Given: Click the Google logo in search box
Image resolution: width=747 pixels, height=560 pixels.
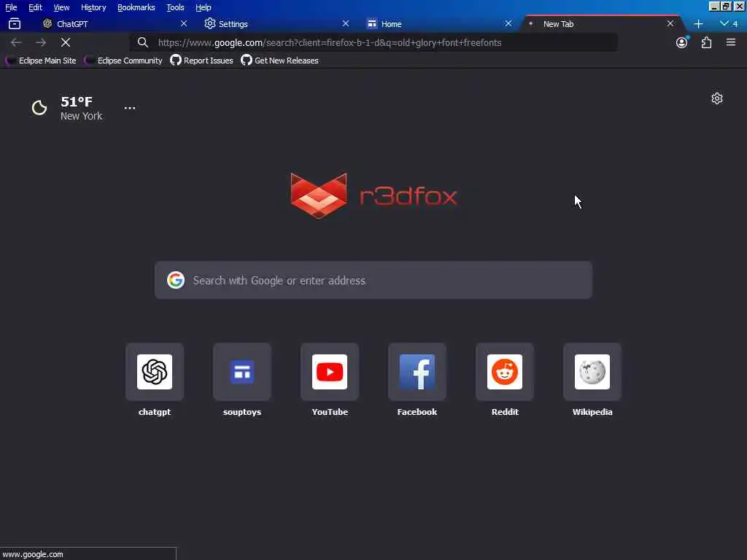Looking at the screenshot, I should click(176, 280).
